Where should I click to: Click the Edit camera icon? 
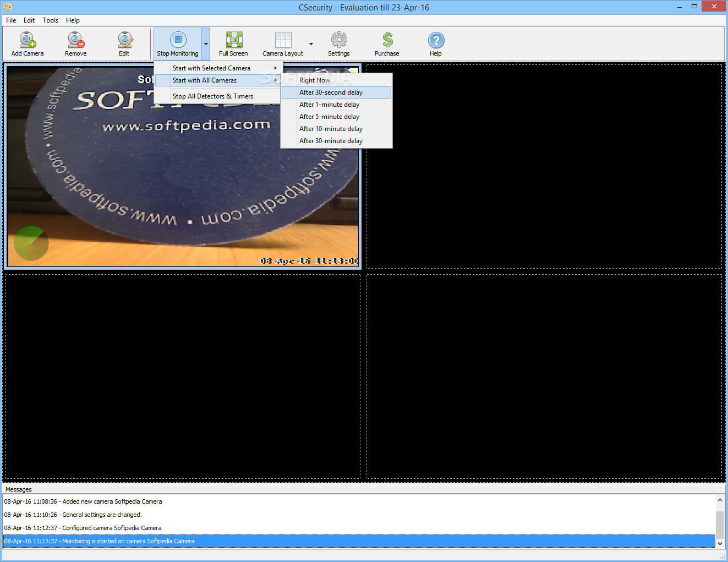click(x=124, y=44)
